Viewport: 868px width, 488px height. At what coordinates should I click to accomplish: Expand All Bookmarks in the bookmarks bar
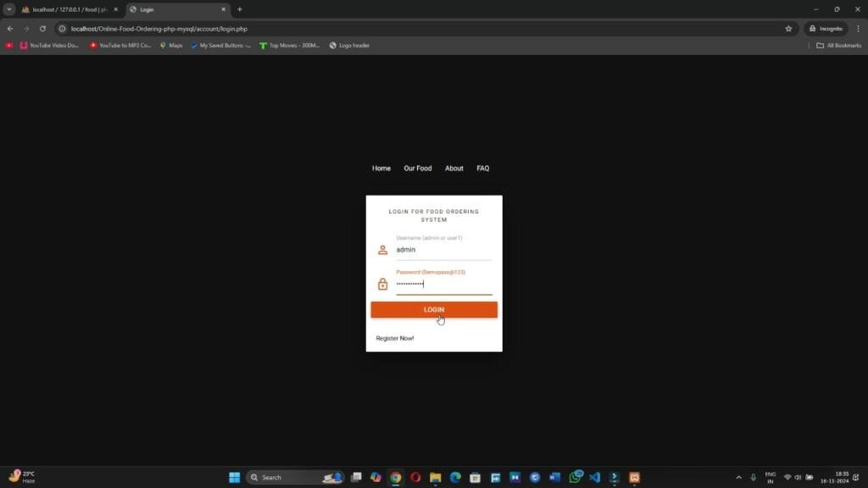(833, 45)
